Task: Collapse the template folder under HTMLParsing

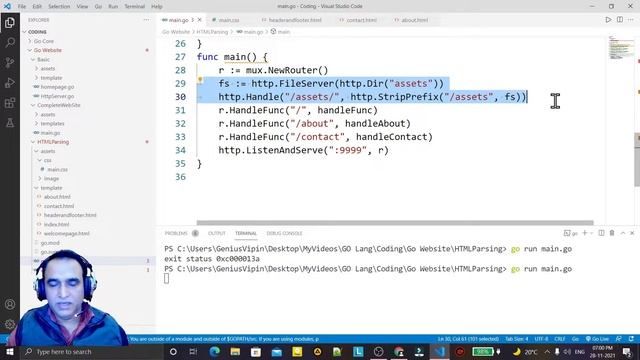Action: pos(48,188)
